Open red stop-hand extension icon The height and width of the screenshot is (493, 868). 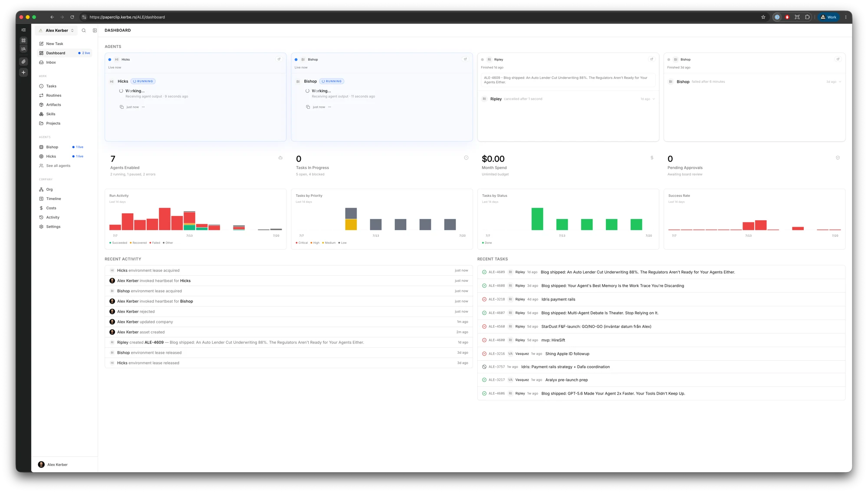(x=787, y=17)
